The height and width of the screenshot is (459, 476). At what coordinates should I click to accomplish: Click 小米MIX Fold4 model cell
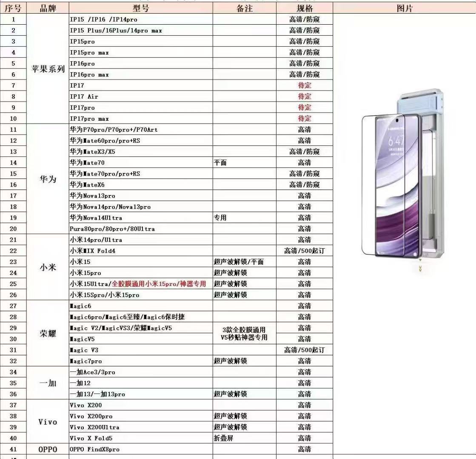(x=141, y=251)
